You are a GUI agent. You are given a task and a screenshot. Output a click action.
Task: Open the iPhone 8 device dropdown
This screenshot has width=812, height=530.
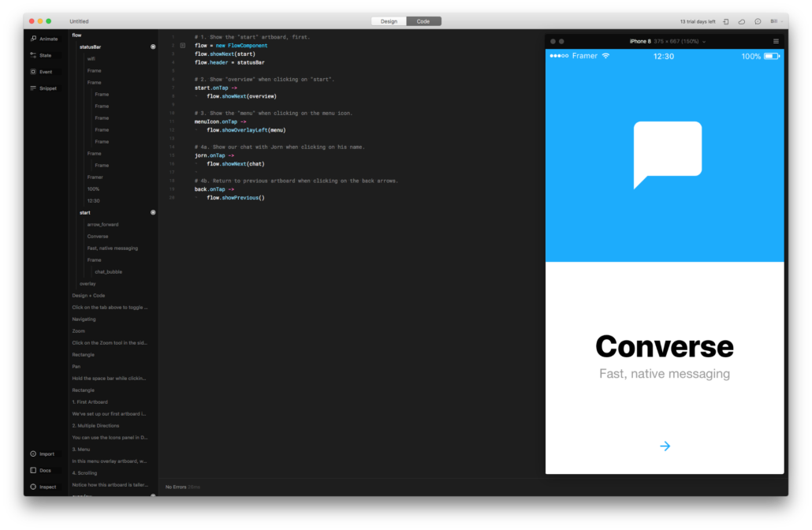point(668,42)
